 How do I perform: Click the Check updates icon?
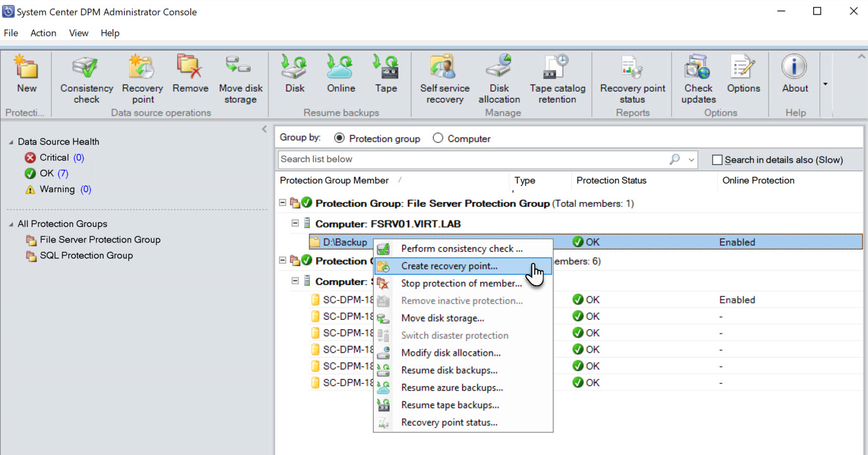coord(698,66)
